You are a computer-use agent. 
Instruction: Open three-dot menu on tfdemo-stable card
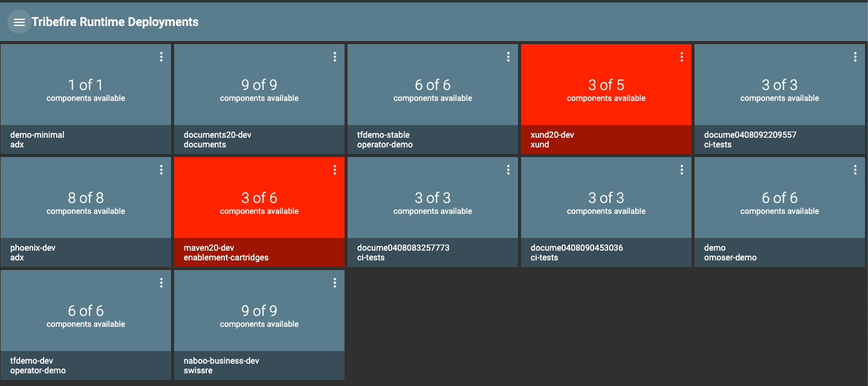coord(508,57)
